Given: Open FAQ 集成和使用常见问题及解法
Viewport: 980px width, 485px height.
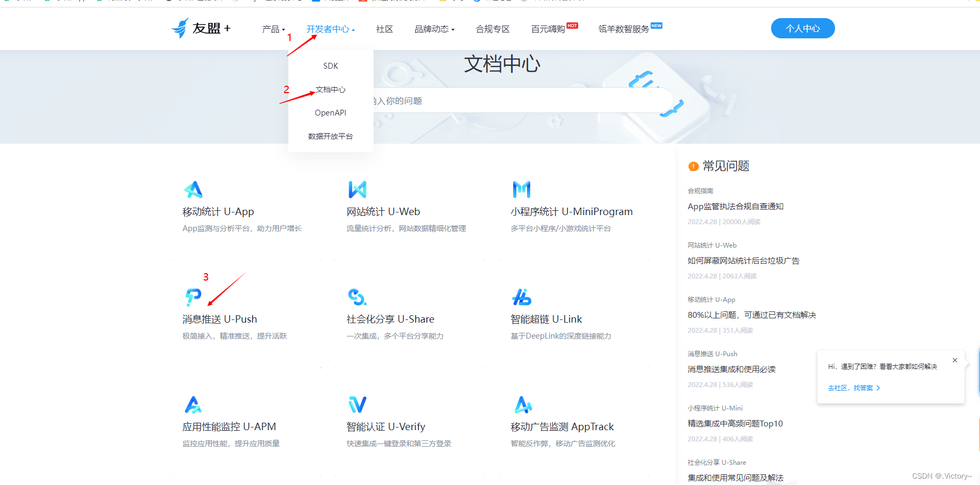Looking at the screenshot, I should 735,478.
